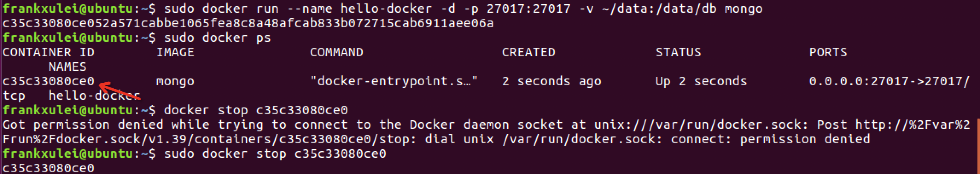Click the "sudo docker ps" command
The width and height of the screenshot is (980, 174).
[x=217, y=38]
